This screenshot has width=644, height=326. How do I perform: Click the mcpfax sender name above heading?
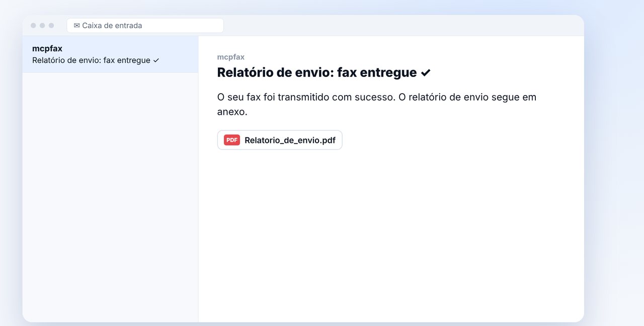click(231, 57)
